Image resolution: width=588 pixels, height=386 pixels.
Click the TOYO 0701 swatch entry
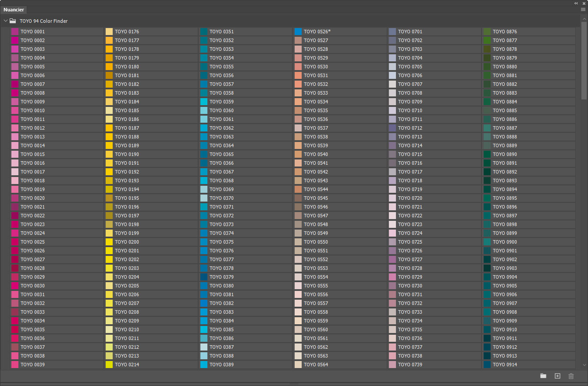pyautogui.click(x=410, y=32)
